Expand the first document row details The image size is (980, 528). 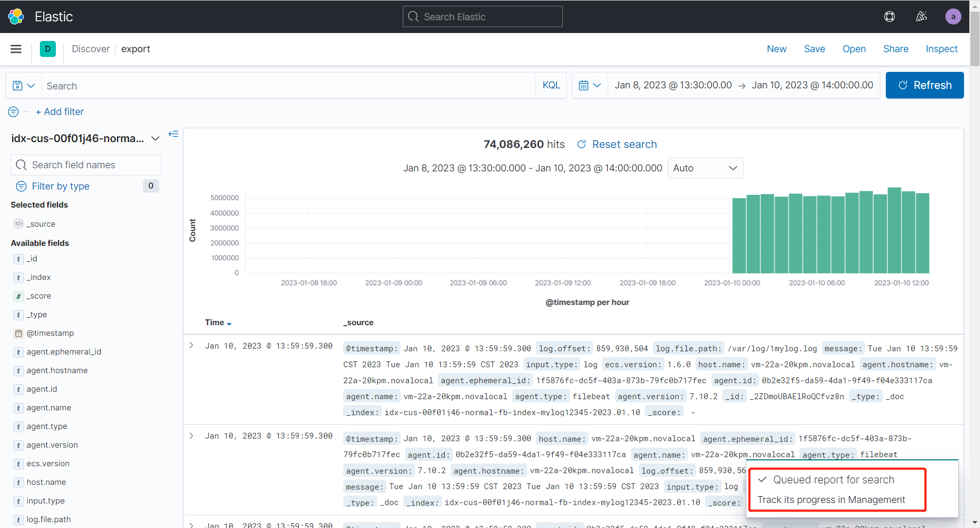click(192, 345)
